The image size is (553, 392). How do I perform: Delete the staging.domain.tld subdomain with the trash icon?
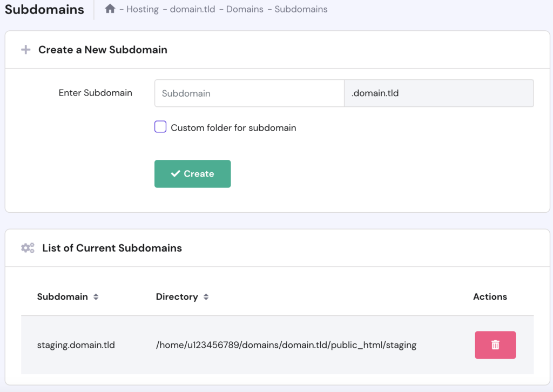495,345
